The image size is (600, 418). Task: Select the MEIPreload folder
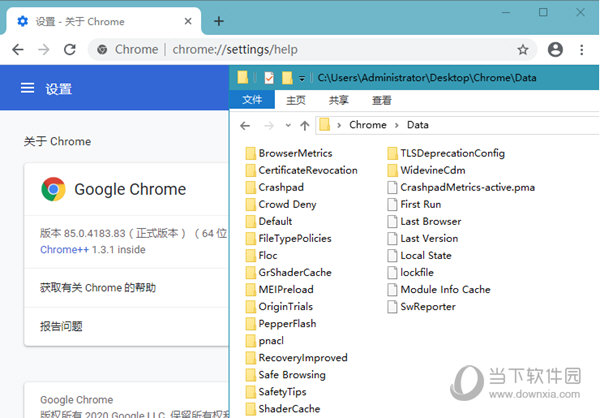[279, 289]
